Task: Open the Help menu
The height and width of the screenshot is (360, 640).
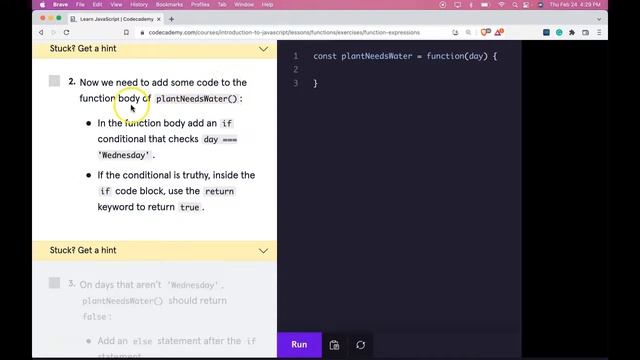Action: click(267, 4)
